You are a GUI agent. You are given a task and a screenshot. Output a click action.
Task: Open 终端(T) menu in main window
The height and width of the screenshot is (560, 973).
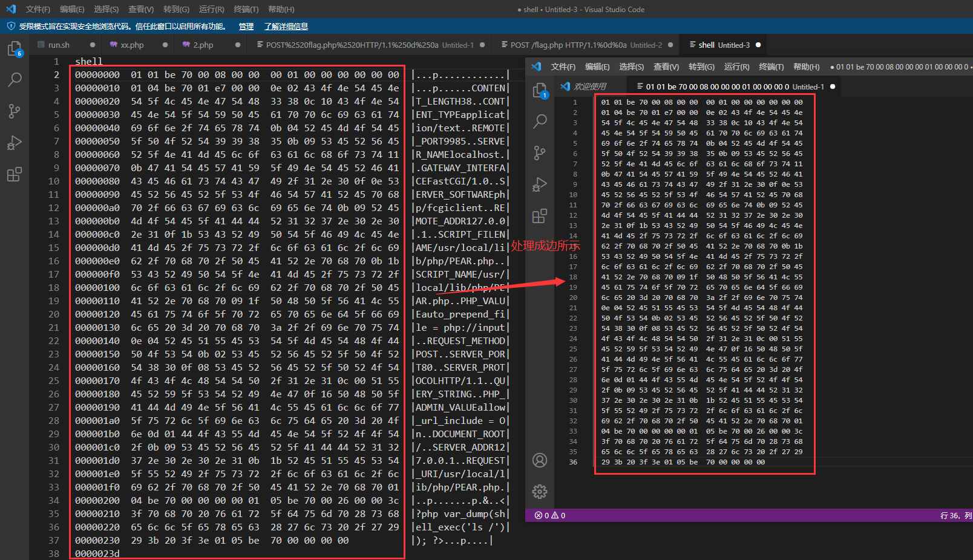click(246, 9)
